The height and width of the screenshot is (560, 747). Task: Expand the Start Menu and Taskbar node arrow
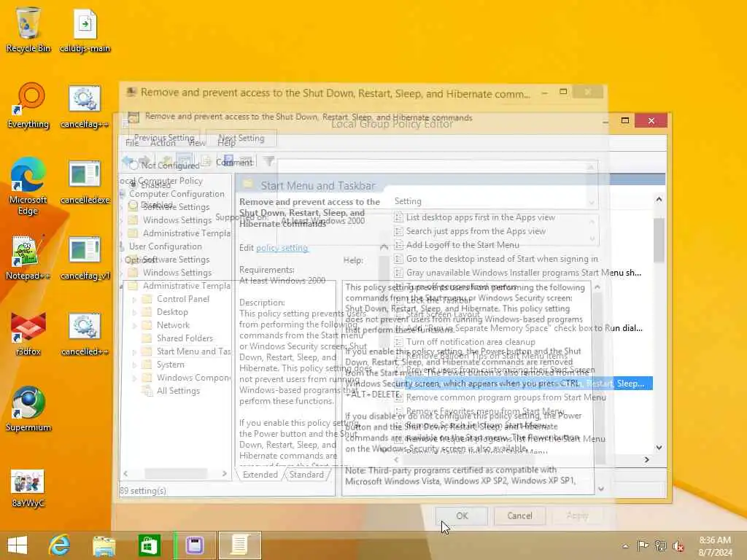134,352
